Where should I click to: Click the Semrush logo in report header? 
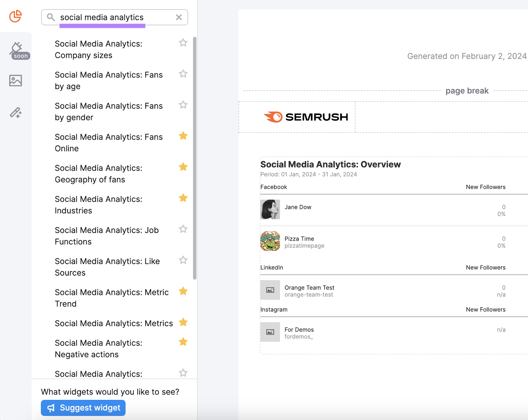coord(306,117)
